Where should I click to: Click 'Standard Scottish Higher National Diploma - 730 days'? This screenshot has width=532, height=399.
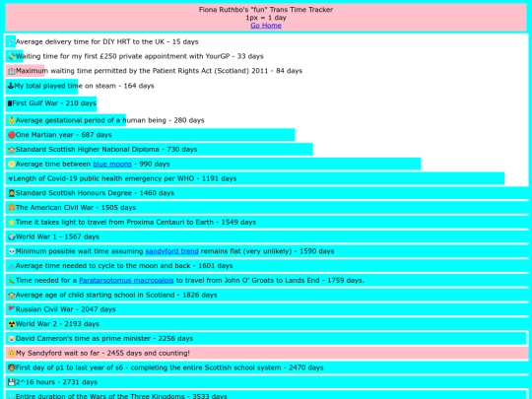pos(106,150)
